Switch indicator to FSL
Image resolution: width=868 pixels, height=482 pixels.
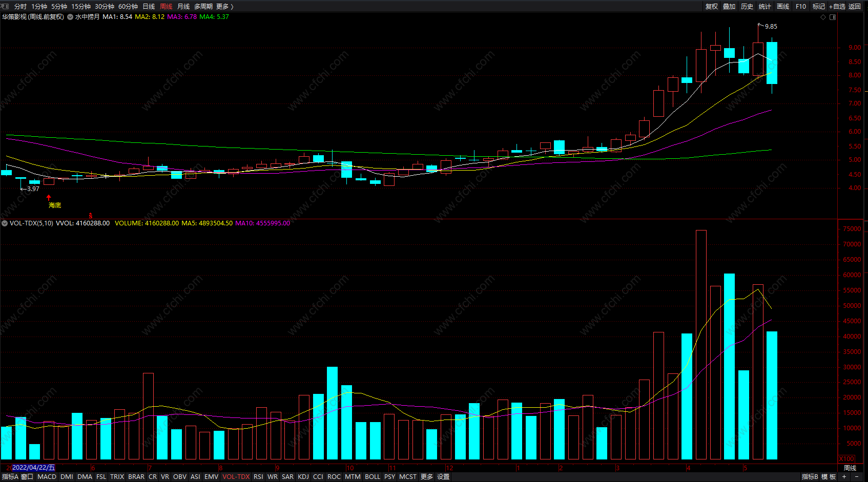point(101,477)
